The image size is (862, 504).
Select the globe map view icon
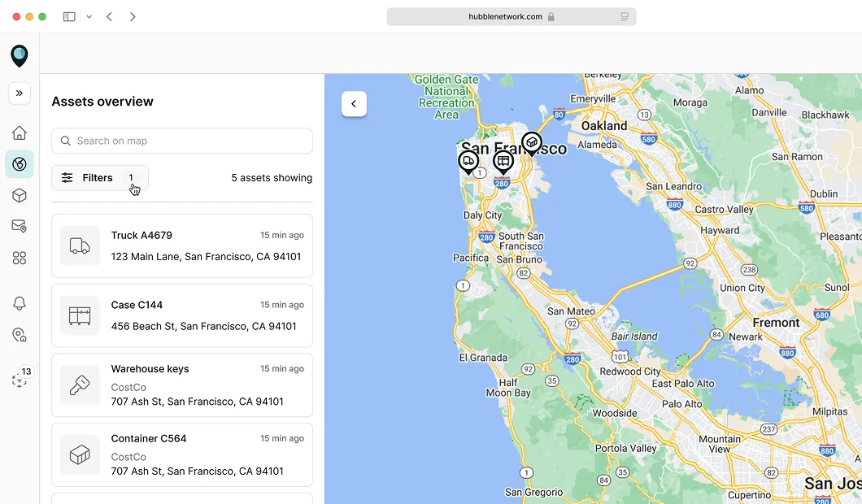[x=19, y=163]
